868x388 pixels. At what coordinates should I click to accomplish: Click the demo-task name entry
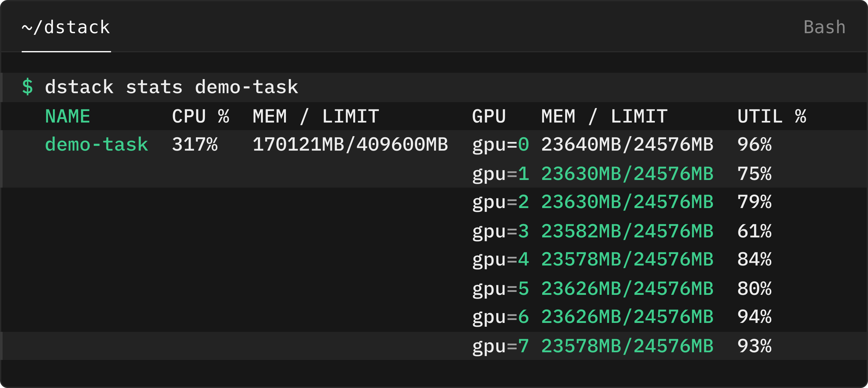click(97, 145)
